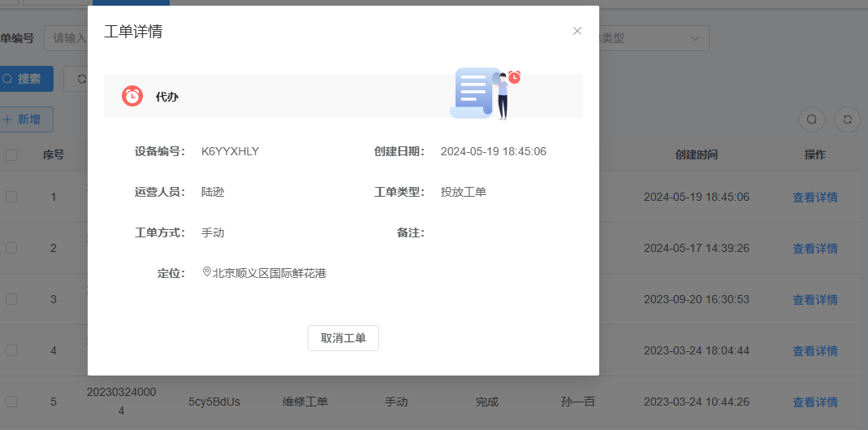Click the round refresh icon above the table
The width and height of the screenshot is (868, 430).
(x=848, y=119)
